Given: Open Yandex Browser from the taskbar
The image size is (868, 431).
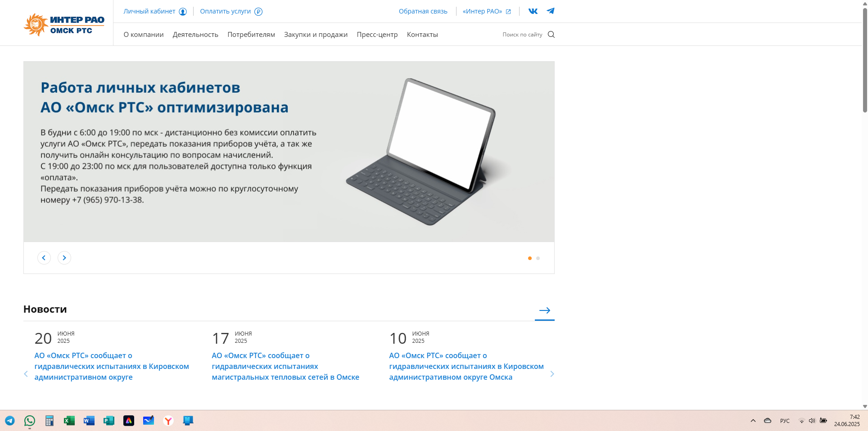Looking at the screenshot, I should (168, 421).
